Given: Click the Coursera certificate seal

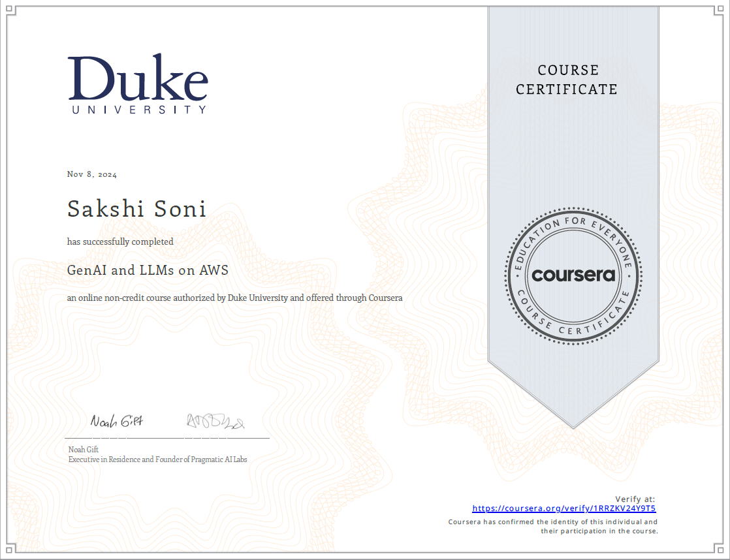Looking at the screenshot, I should (x=573, y=276).
